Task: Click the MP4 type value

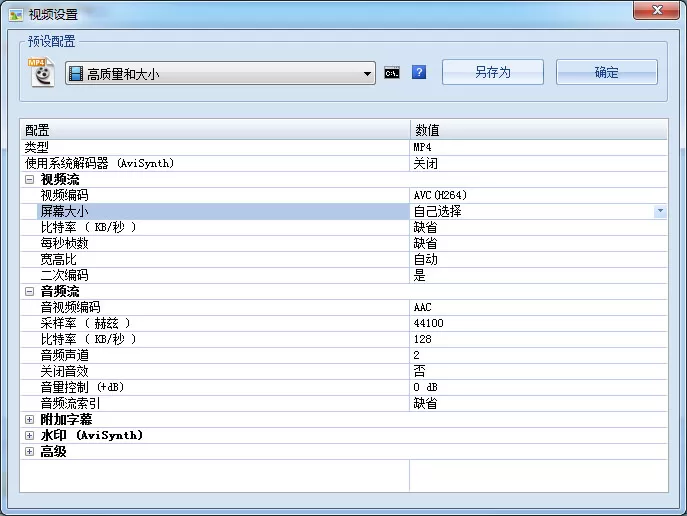Action: tap(422, 147)
